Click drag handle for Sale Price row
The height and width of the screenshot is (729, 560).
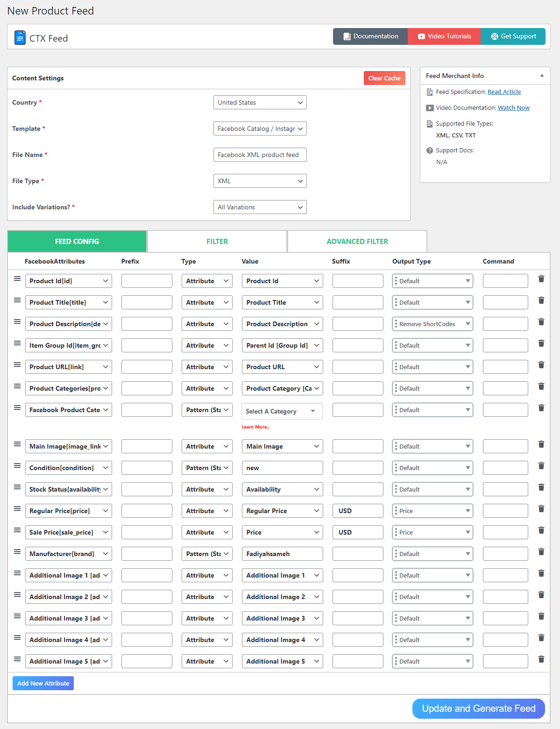pyautogui.click(x=17, y=530)
